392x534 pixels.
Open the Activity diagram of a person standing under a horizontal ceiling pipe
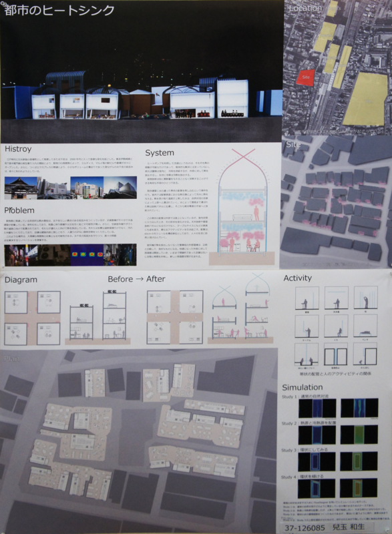pyautogui.click(x=336, y=298)
